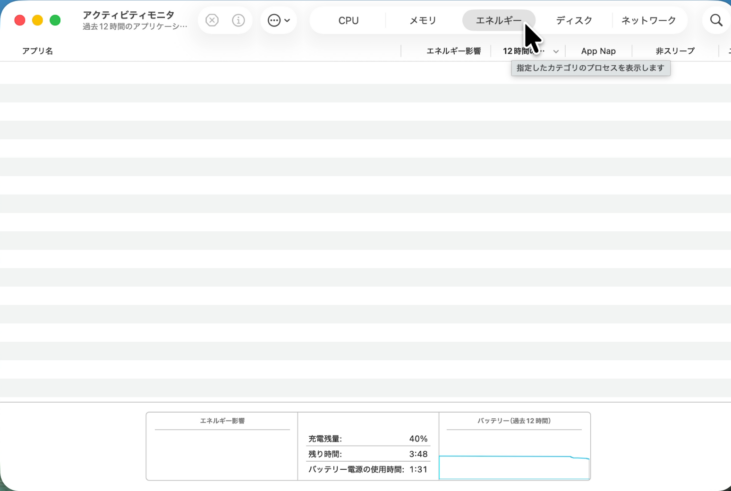Sort by 非スリープ column header
The width and height of the screenshot is (731, 491).
coord(674,51)
